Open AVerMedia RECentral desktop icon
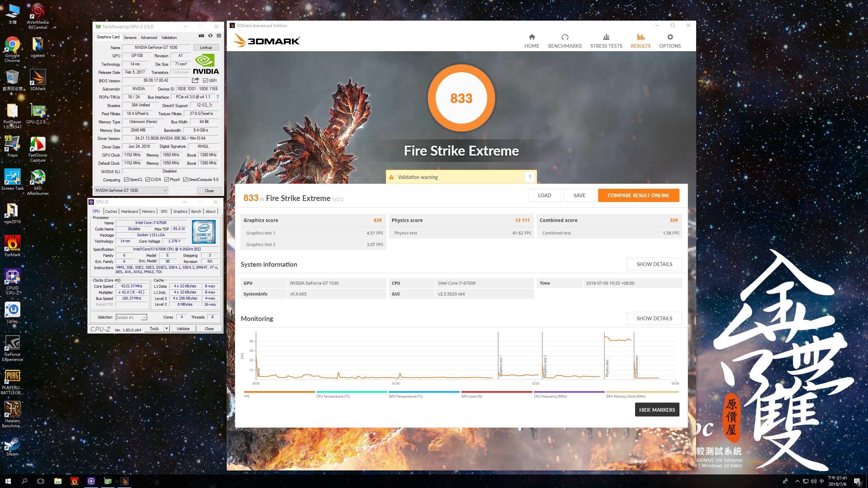The height and width of the screenshot is (488, 868). coord(38,16)
